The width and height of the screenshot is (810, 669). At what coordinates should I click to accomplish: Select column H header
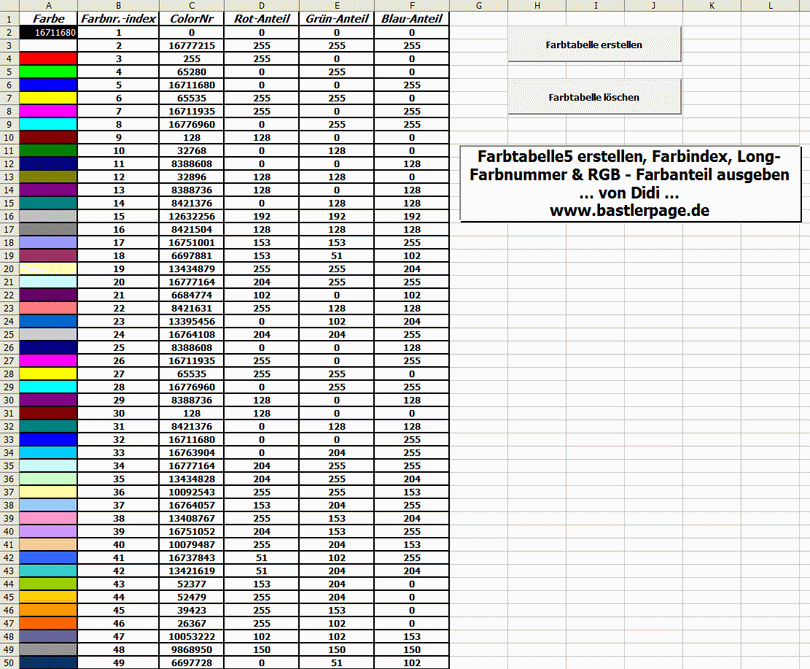(537, 6)
